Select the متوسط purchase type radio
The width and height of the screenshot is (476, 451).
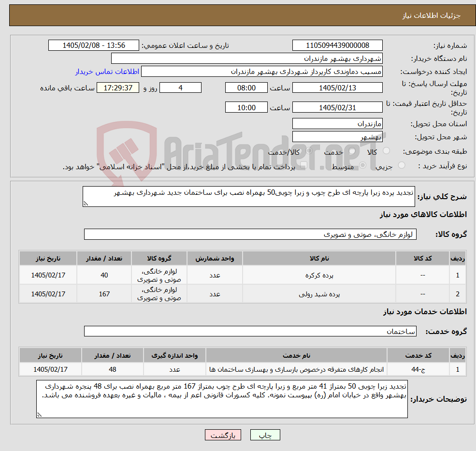pos(363,165)
